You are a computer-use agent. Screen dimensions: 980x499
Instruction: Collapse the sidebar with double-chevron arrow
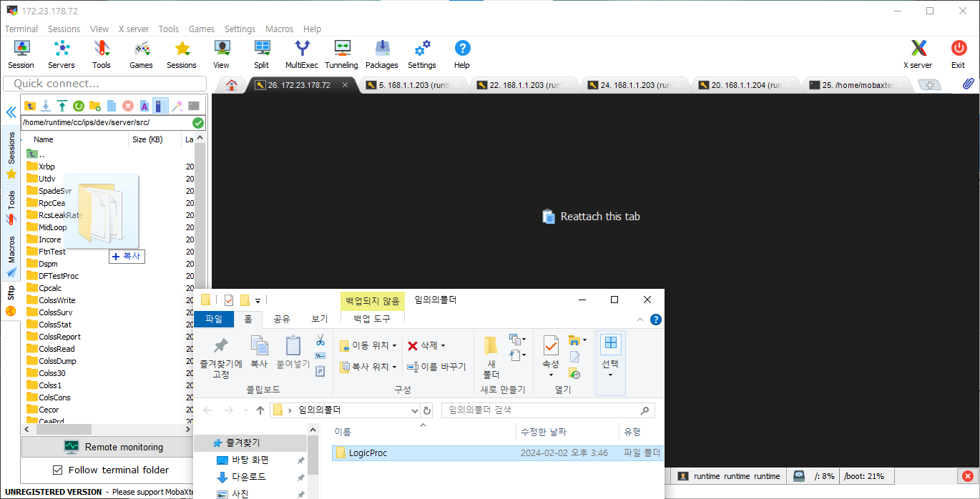pyautogui.click(x=11, y=112)
